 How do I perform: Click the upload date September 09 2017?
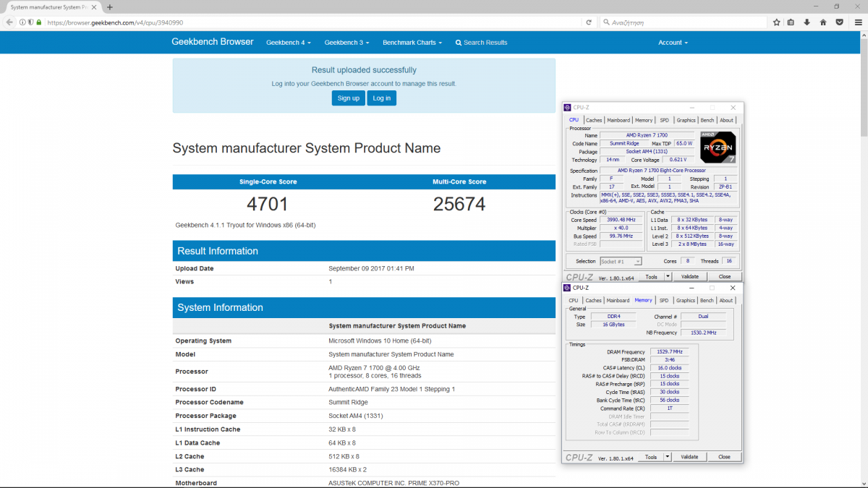(x=371, y=268)
